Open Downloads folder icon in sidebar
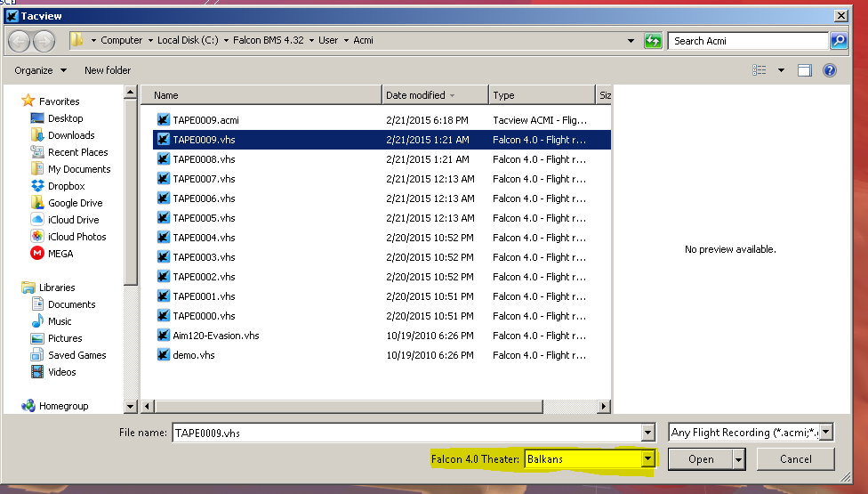Viewport: 868px width, 494px height. pyautogui.click(x=37, y=135)
